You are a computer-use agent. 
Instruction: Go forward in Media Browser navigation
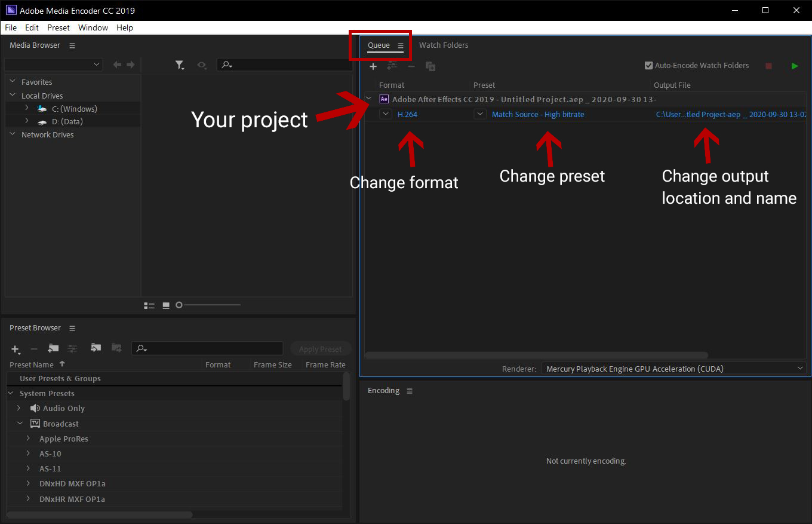130,65
